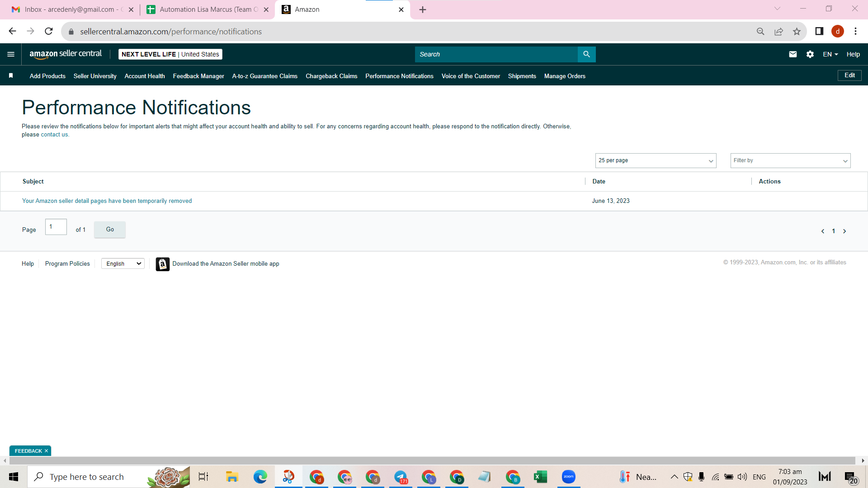
Task: Go to next page arrow in pagination
Action: 844,231
